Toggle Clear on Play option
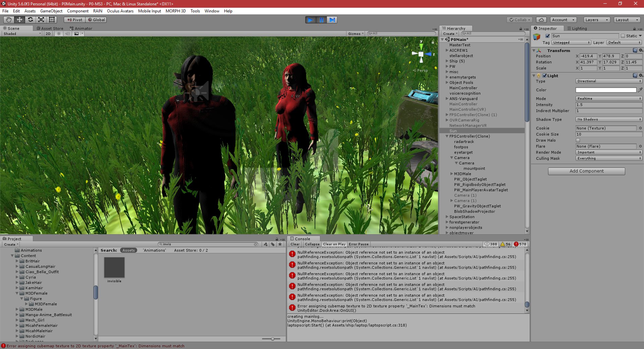 pyautogui.click(x=334, y=244)
